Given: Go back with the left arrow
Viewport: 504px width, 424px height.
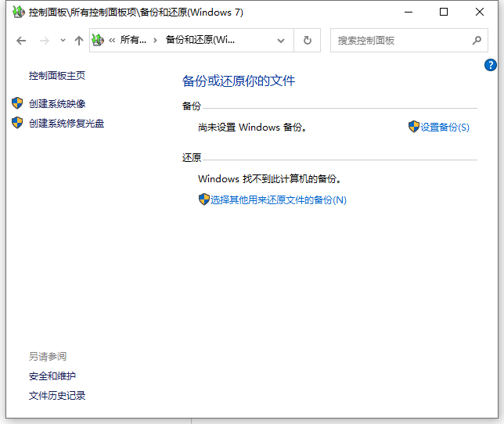Looking at the screenshot, I should click(x=21, y=41).
